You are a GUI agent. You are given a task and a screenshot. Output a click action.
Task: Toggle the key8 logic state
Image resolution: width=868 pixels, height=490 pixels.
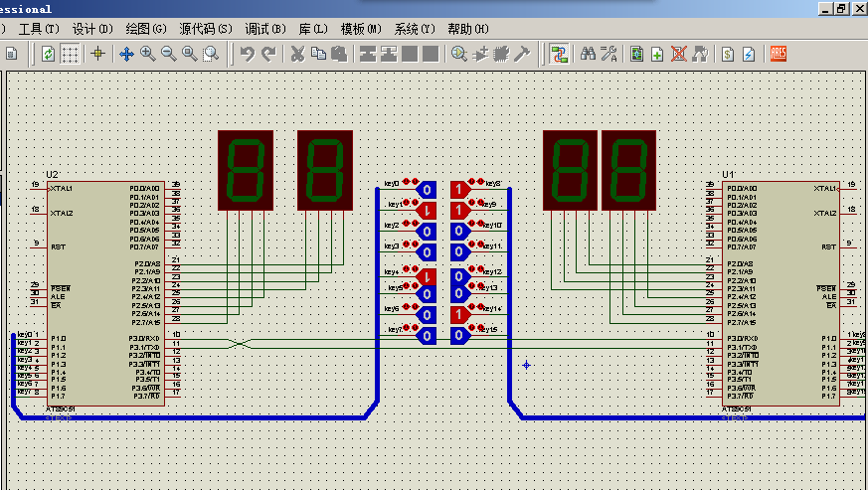[459, 190]
